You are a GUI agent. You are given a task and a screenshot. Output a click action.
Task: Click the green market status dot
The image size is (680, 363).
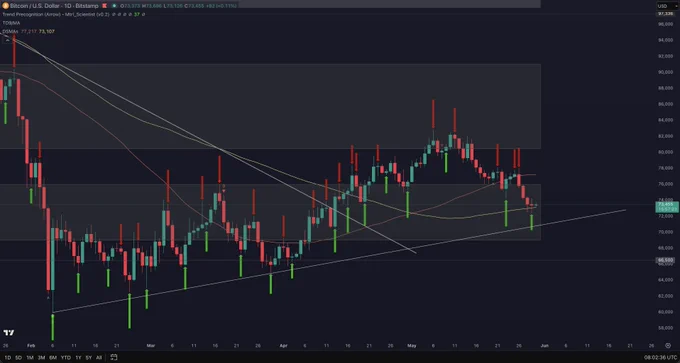114,6
